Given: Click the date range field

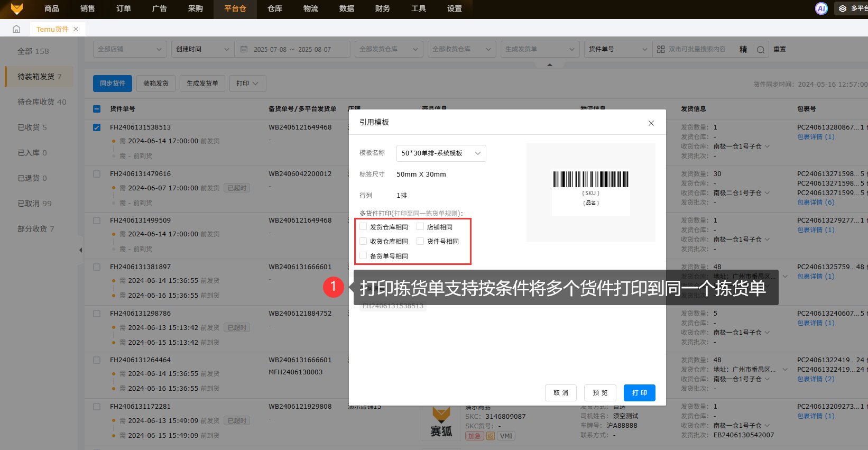Looking at the screenshot, I should click(x=292, y=49).
